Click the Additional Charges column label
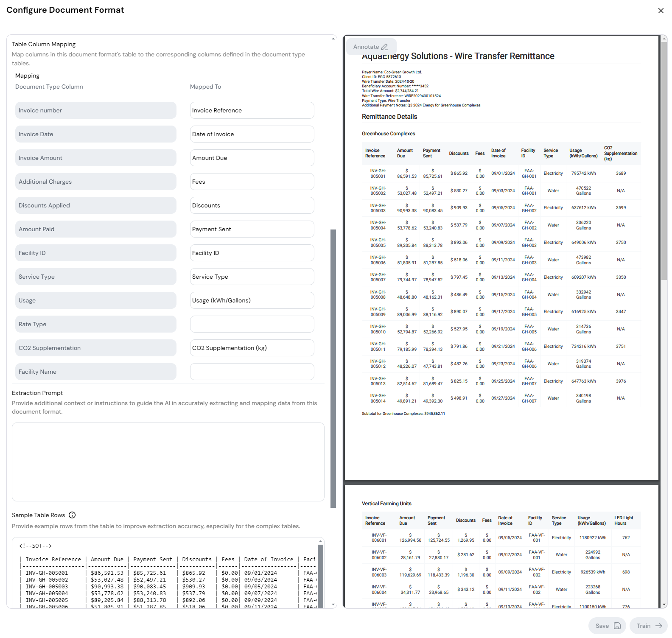672x638 pixels. 96,182
